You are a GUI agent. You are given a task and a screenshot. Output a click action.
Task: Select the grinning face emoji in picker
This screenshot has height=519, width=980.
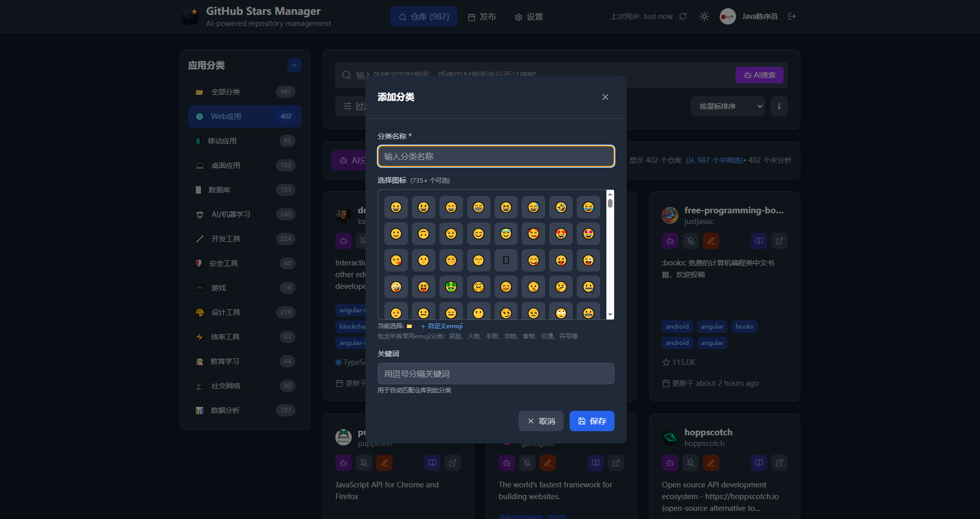click(396, 207)
